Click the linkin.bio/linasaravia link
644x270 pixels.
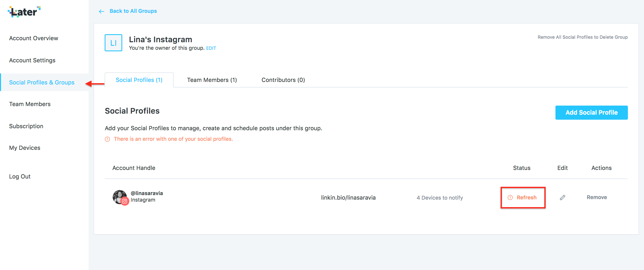tap(348, 198)
